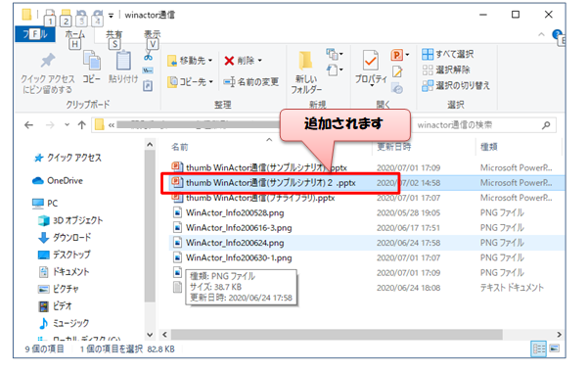Open Documents (ドキュメント) in navigation pane
Image resolution: width=588 pixels, height=371 pixels.
point(65,271)
